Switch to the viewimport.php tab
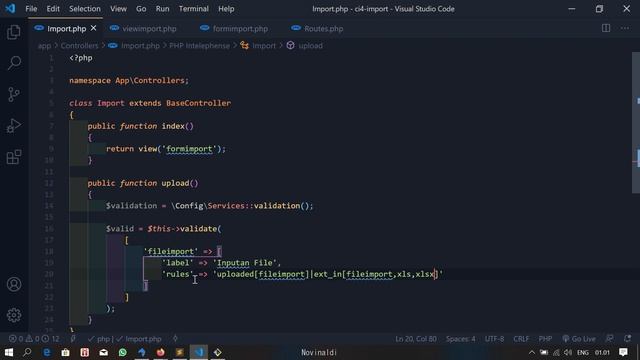The height and width of the screenshot is (360, 640). [x=143, y=29]
